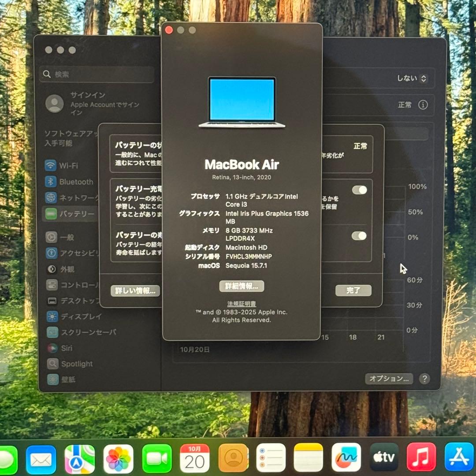Close the About This Mac window

[x=169, y=30]
